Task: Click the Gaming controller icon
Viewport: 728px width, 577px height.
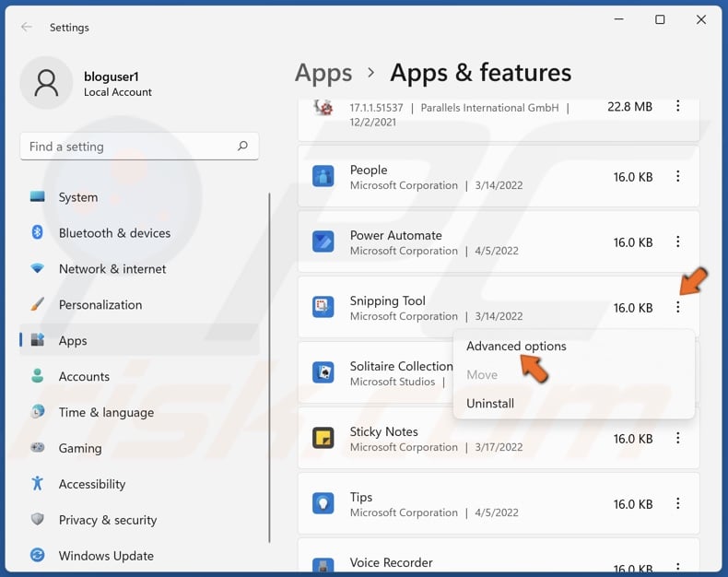Action: [x=38, y=447]
